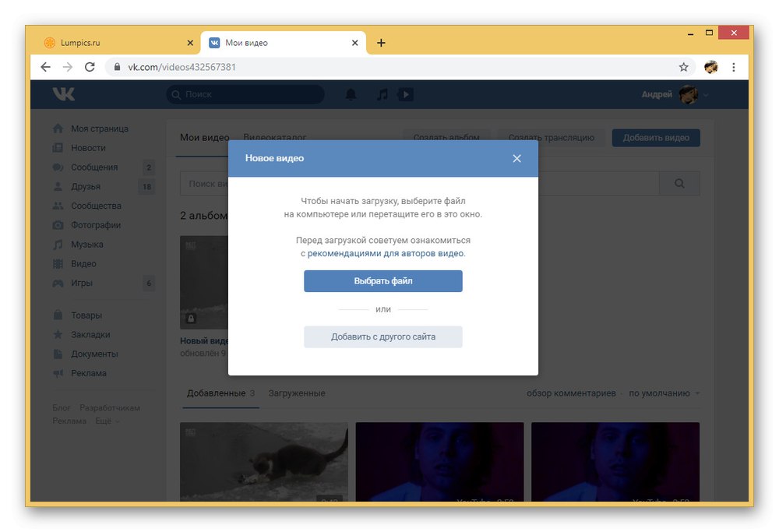Open the music note icon in header
The width and height of the screenshot is (779, 532).
(382, 94)
